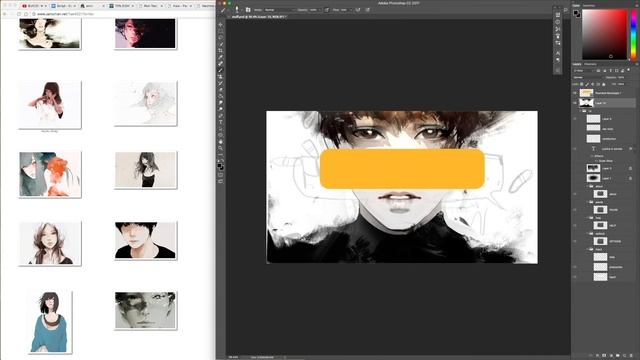640x360 pixels.
Task: Toggle visibility of the about layer
Action: [575, 194]
